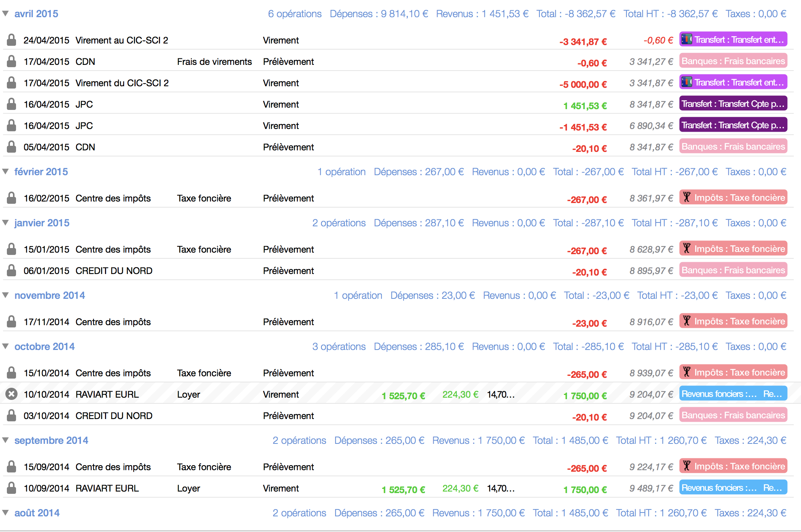Click the lock icon on the 10/09/2014 RAVIART EURL row
Image resolution: width=801 pixels, height=532 pixels.
tap(11, 488)
